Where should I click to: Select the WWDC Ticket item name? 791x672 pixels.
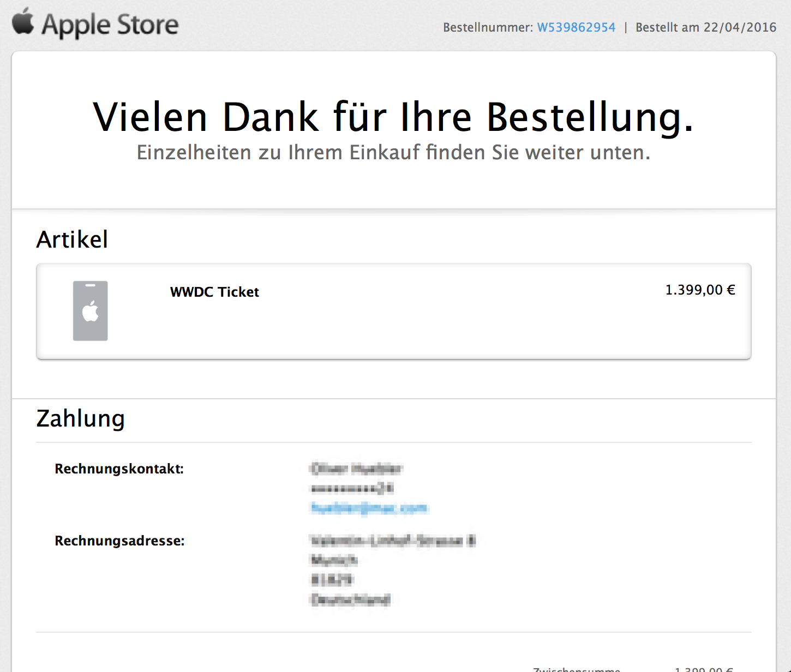pyautogui.click(x=214, y=292)
